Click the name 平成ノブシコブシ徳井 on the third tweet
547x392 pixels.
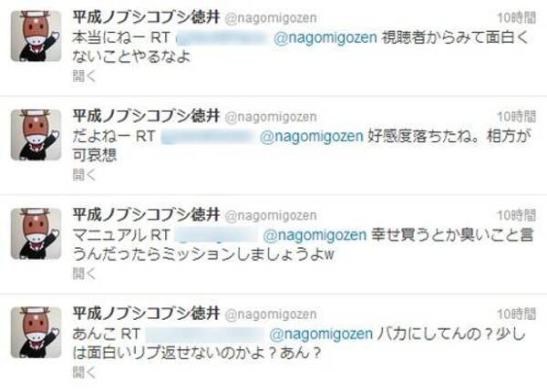pos(146,215)
